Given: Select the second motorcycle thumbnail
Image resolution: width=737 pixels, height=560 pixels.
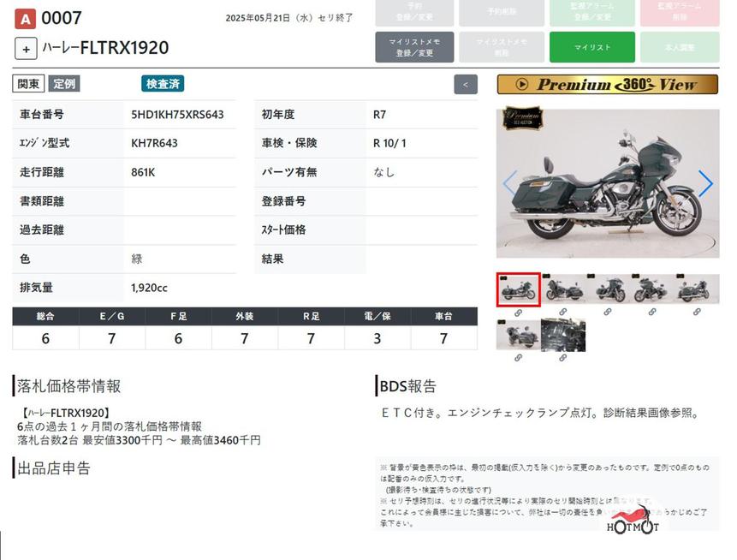Looking at the screenshot, I should [563, 289].
